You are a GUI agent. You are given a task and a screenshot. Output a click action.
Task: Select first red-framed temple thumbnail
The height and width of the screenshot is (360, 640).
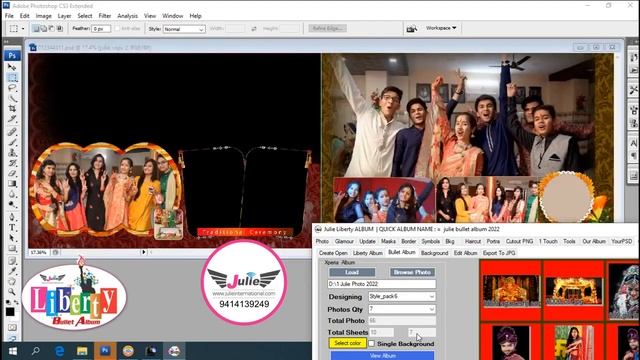(x=511, y=291)
